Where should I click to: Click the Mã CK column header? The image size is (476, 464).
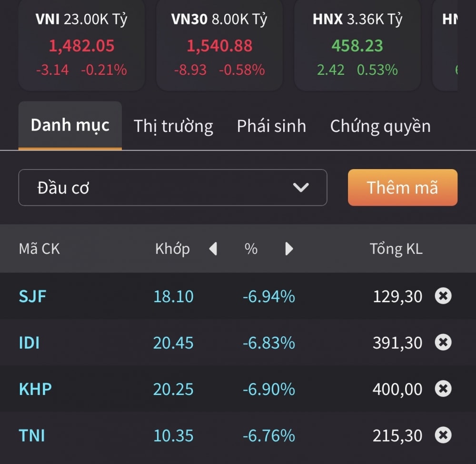[39, 249]
